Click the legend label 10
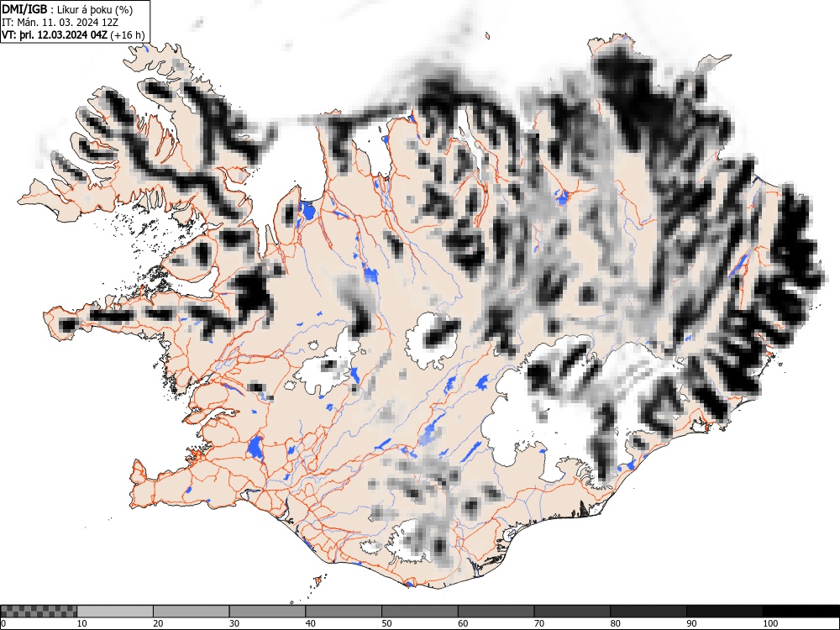The image size is (840, 630). 82,623
